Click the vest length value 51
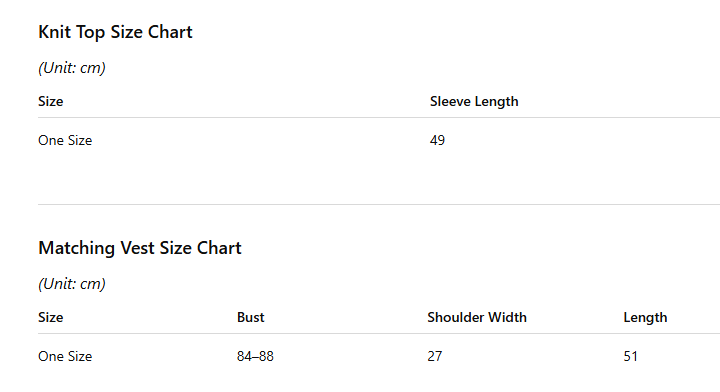The height and width of the screenshot is (392, 720). click(x=630, y=356)
